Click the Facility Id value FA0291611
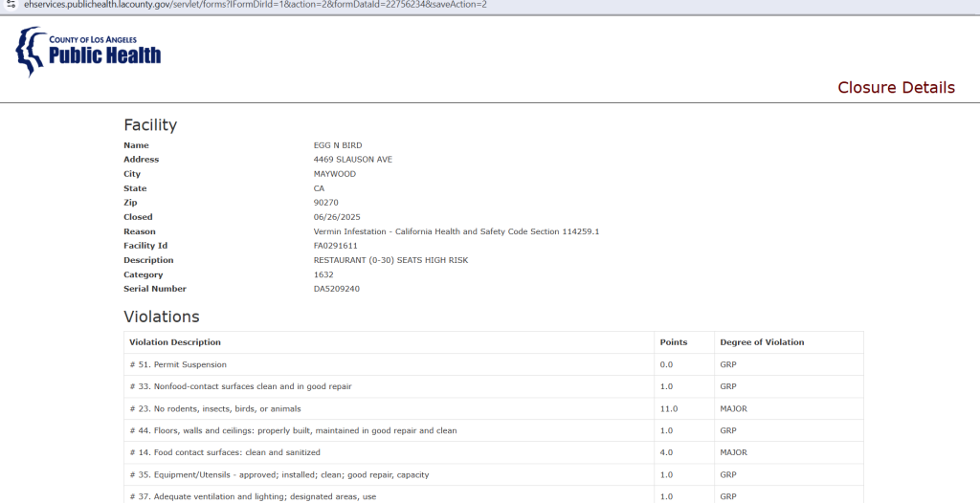980x503 pixels. click(336, 246)
